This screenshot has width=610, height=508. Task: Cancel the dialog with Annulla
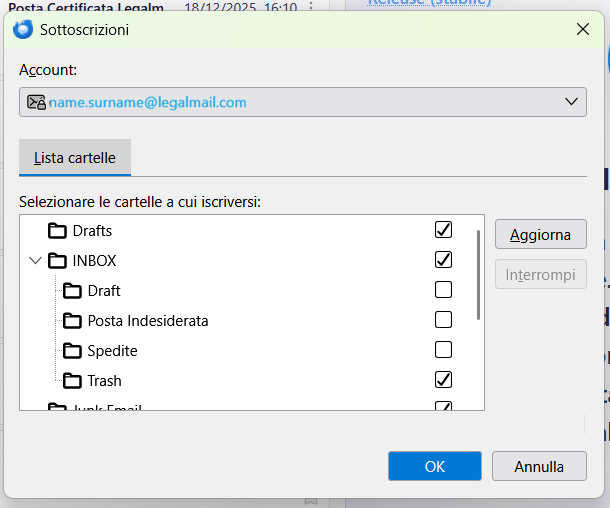pyautogui.click(x=539, y=466)
